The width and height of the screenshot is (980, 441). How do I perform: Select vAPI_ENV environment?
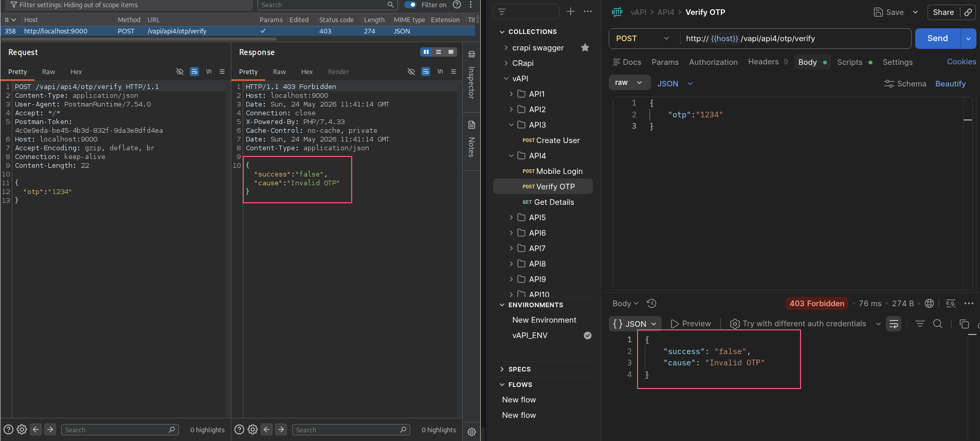pos(530,336)
